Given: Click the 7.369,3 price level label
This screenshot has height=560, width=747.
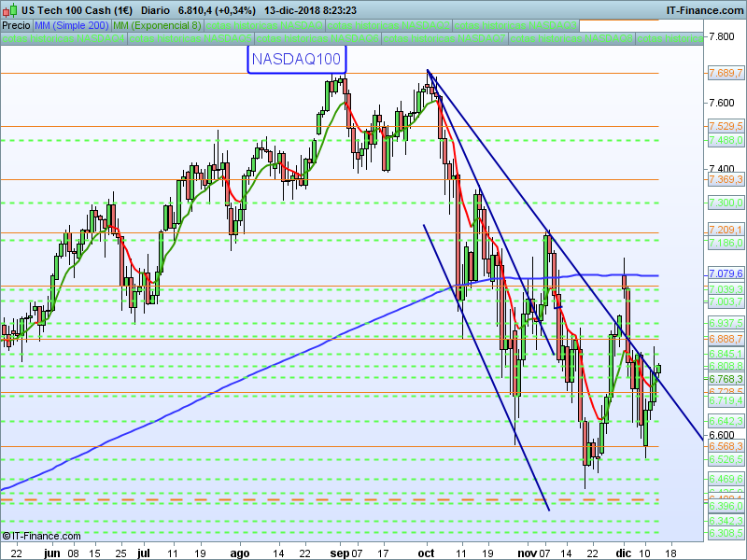Looking at the screenshot, I should (726, 179).
